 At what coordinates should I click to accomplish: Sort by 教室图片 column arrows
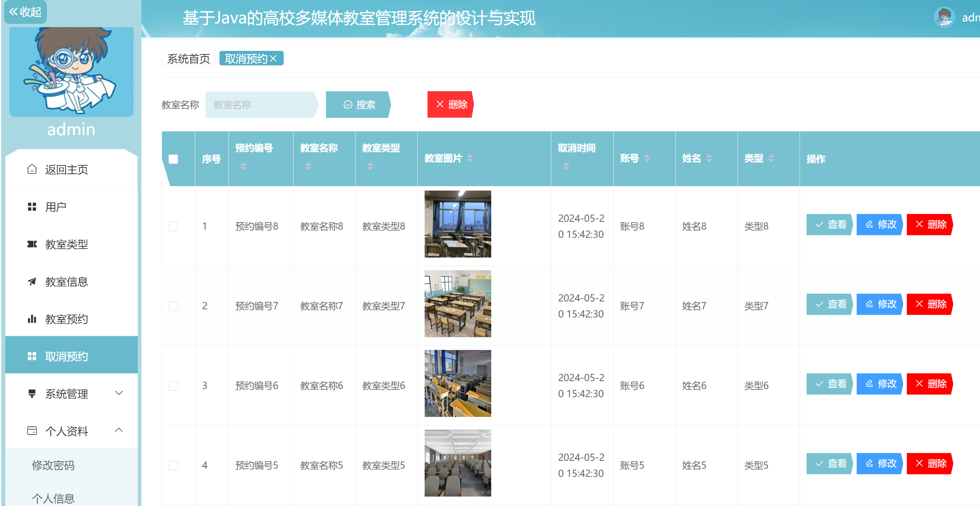(x=470, y=158)
